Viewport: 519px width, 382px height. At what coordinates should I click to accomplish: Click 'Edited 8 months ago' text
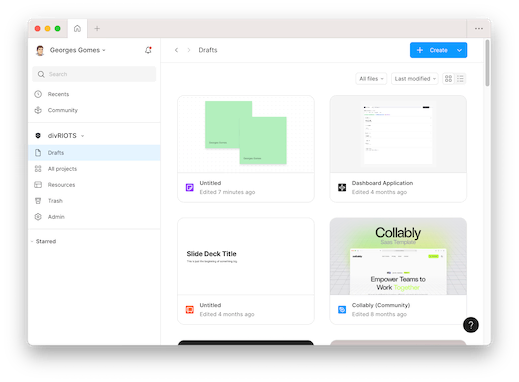click(379, 314)
